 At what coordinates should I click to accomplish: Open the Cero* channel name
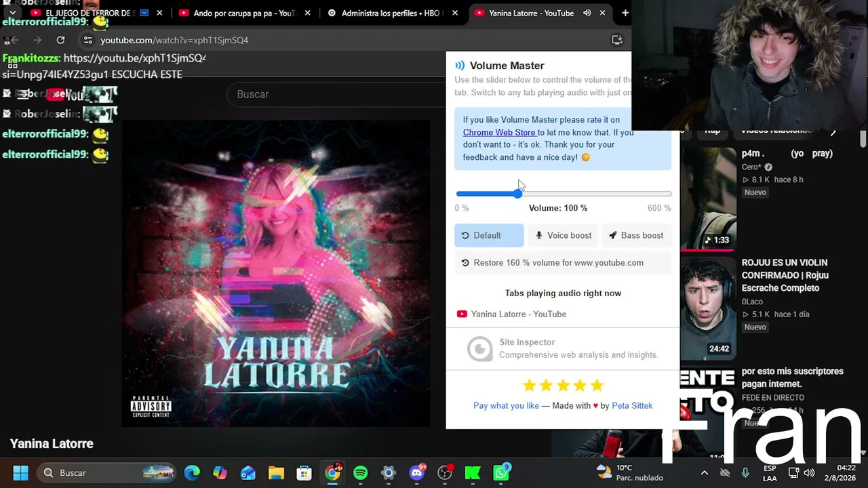751,167
